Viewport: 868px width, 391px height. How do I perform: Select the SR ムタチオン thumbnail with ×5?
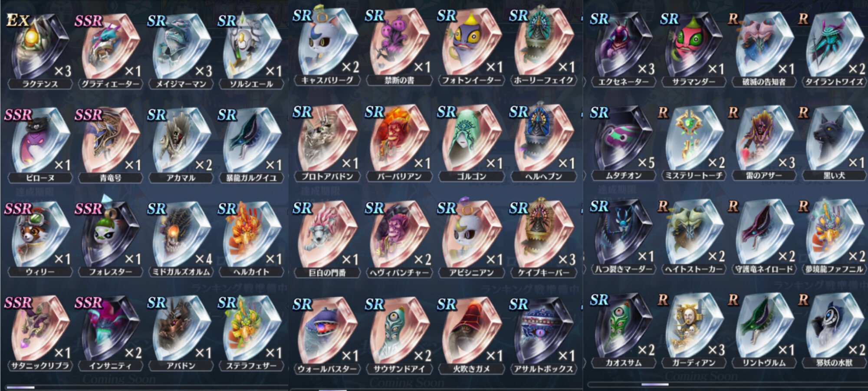(x=622, y=138)
